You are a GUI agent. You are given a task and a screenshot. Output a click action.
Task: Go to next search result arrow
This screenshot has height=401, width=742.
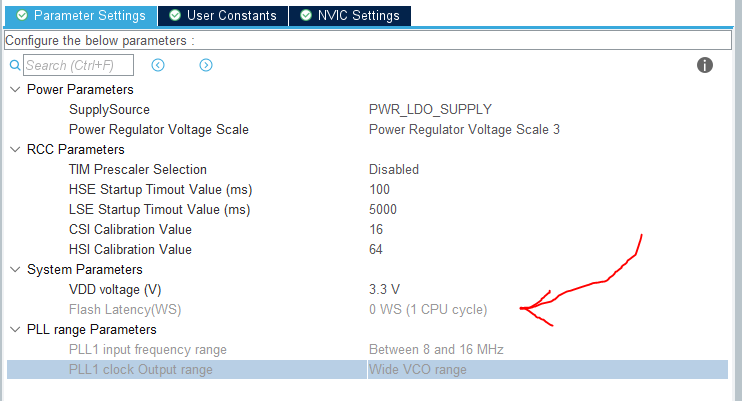(206, 65)
